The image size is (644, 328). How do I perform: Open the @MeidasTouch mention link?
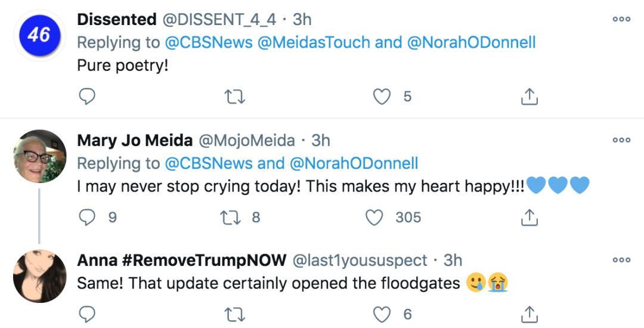(x=308, y=42)
